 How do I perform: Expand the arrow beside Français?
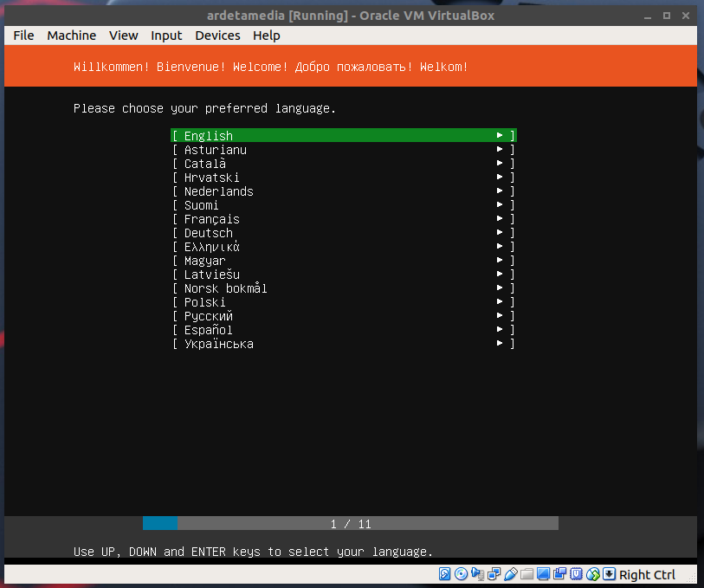click(501, 219)
